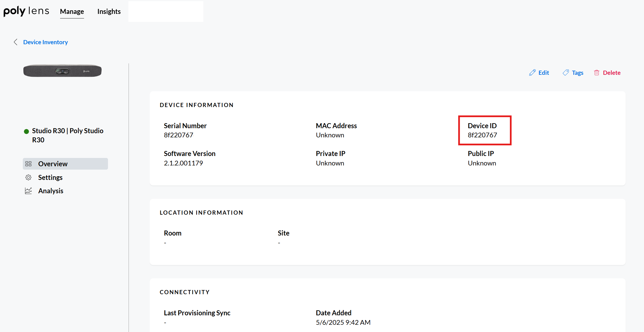
Task: Click the Settings gear icon
Action: [28, 177]
